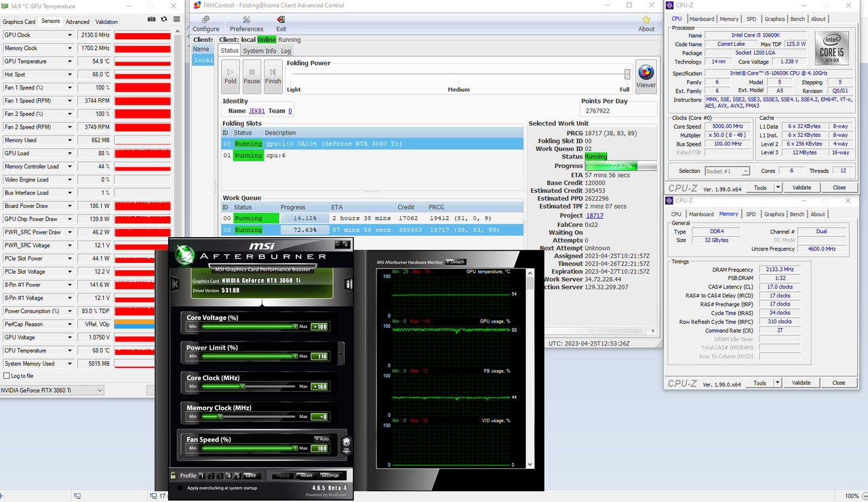The height and width of the screenshot is (502, 868).
Task: Toggle Log to file checkbox
Action: point(7,376)
